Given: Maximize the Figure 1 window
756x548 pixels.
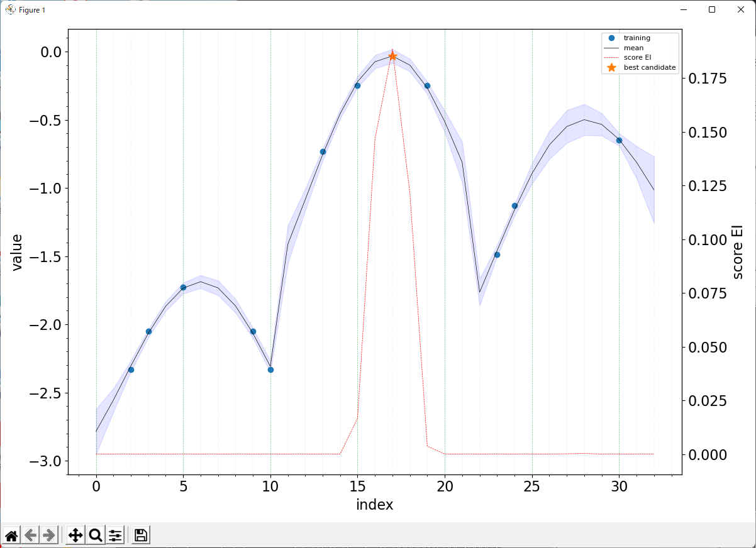Looking at the screenshot, I should 712,9.
